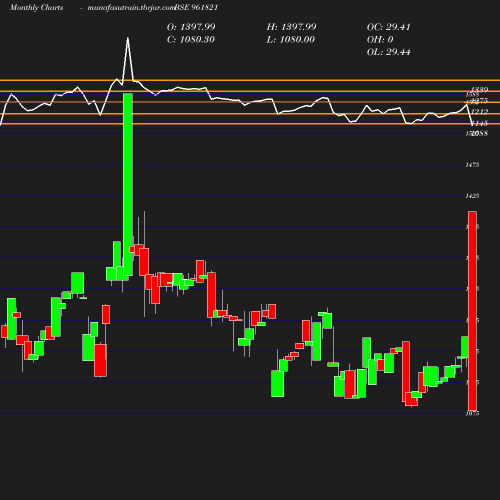Click the "BSE 961821" symbol label
The height and width of the screenshot is (500, 500).
point(197,8)
